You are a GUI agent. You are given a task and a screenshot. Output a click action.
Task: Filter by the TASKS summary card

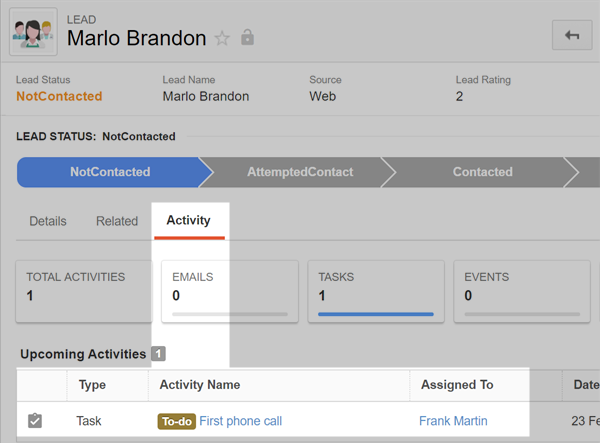click(x=376, y=292)
